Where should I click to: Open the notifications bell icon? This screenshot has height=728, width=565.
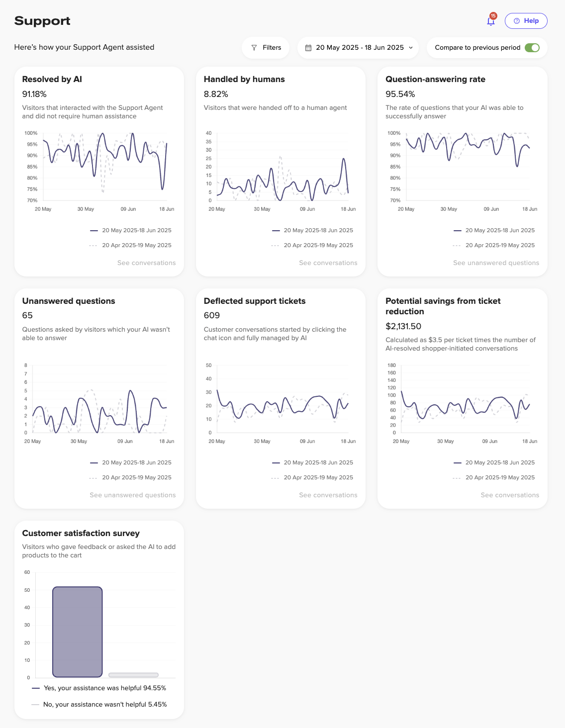point(490,21)
